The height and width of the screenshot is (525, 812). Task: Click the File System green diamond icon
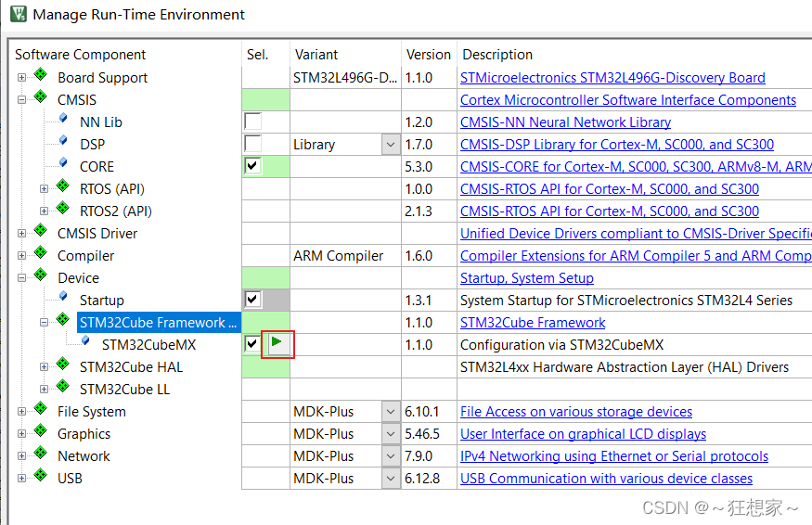click(41, 408)
